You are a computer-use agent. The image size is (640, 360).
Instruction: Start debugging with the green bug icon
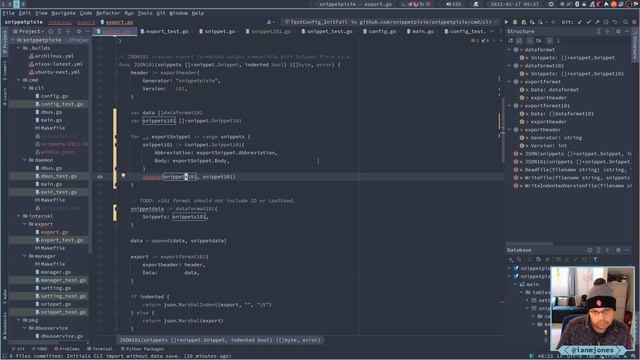(515, 22)
